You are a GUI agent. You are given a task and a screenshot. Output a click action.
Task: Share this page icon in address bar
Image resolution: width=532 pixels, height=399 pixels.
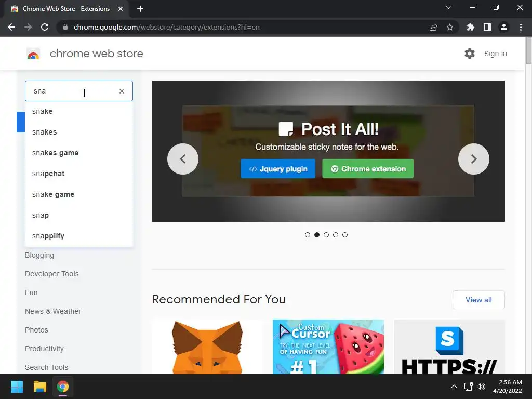433,27
